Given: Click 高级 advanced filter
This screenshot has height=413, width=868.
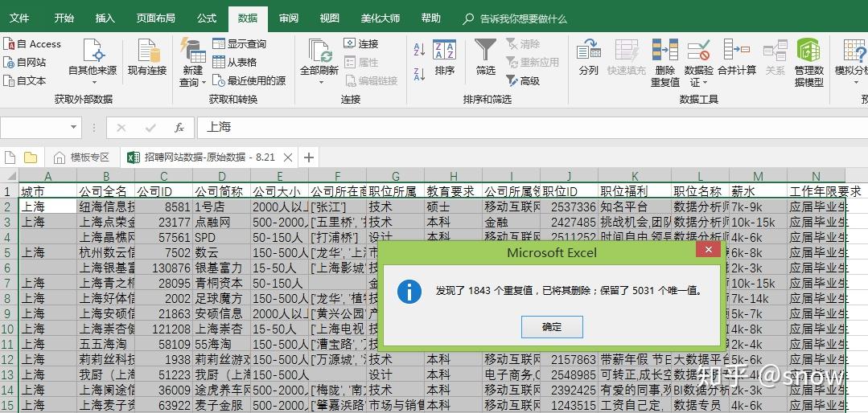Looking at the screenshot, I should tap(523, 80).
